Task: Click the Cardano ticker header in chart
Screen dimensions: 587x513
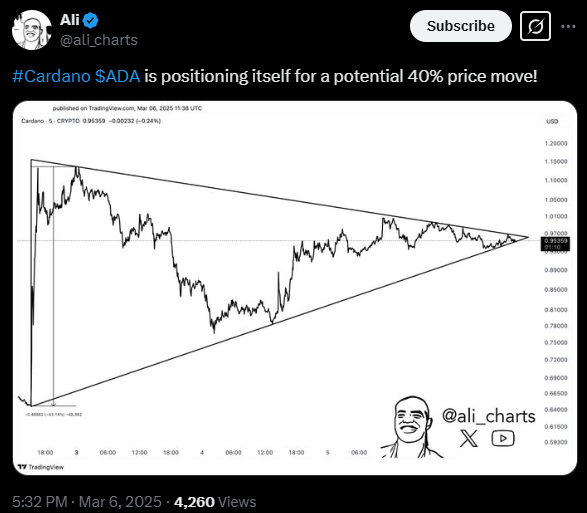Action: coord(91,121)
